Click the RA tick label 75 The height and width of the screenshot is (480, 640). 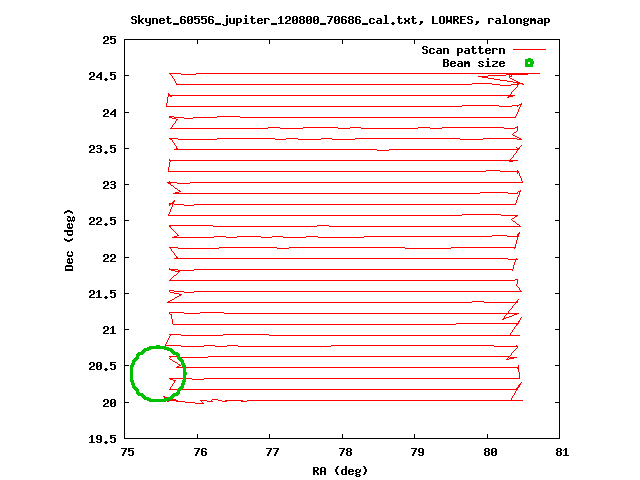click(x=127, y=452)
